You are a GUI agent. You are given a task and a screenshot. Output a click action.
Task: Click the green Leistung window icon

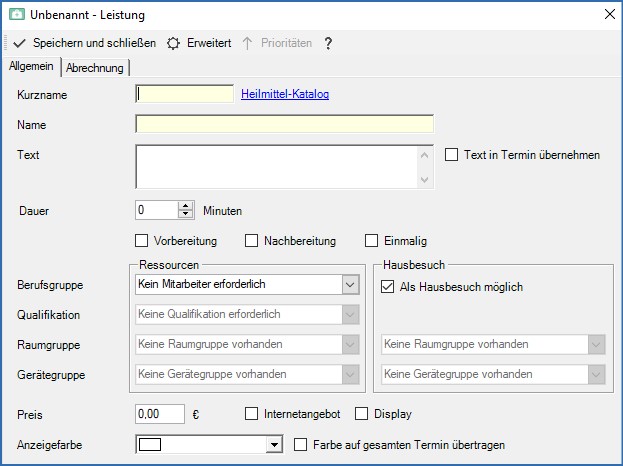point(17,15)
